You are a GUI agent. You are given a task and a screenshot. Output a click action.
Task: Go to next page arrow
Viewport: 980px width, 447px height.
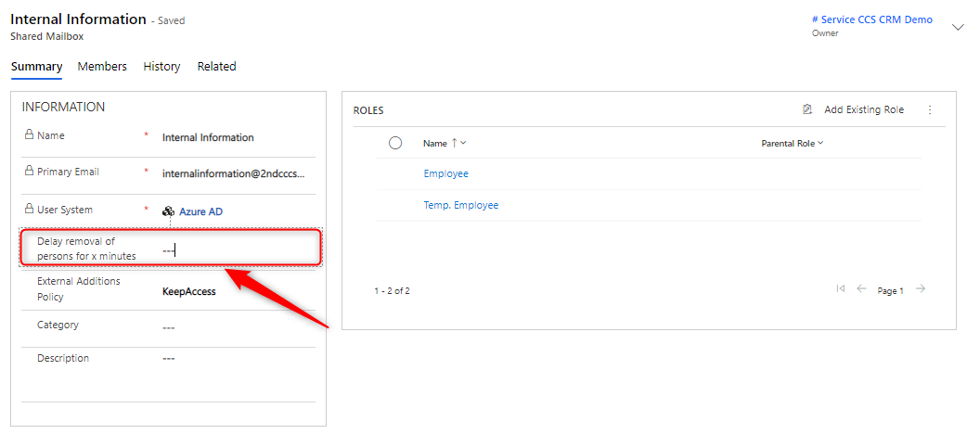point(921,289)
